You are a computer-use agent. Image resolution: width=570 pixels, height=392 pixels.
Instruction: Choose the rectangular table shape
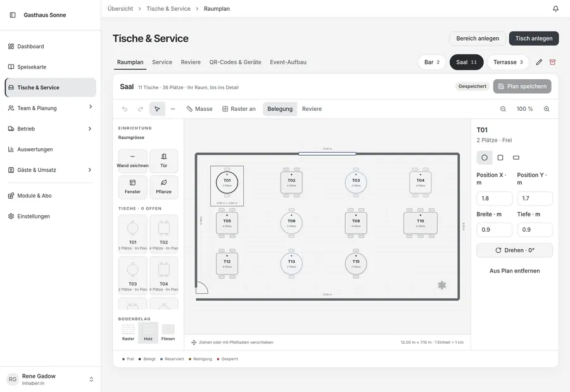coord(516,158)
